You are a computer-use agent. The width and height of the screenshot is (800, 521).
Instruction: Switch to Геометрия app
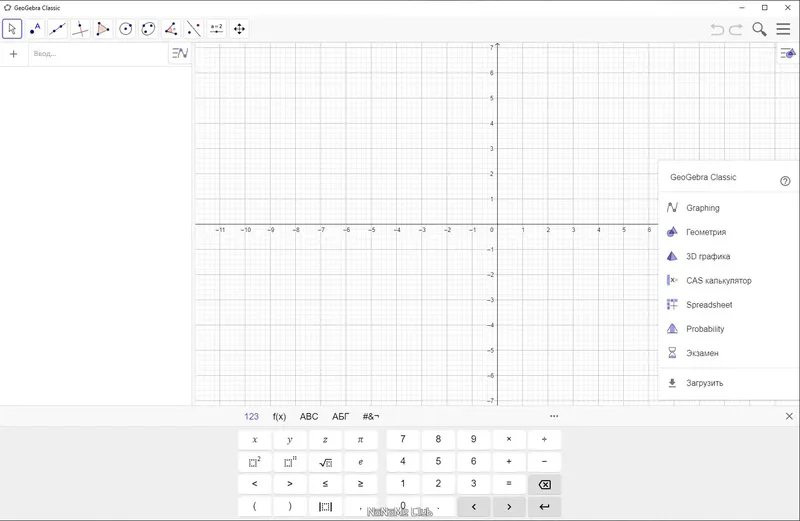click(729, 232)
